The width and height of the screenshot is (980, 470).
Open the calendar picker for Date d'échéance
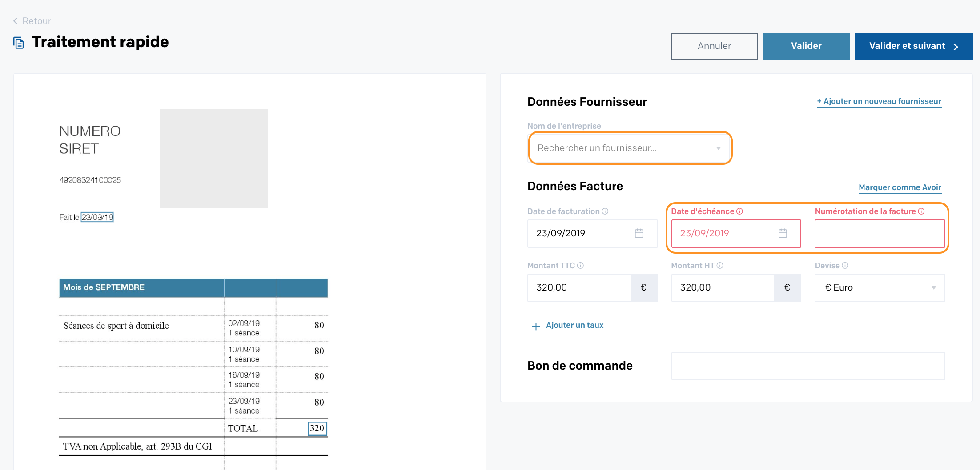click(x=783, y=233)
